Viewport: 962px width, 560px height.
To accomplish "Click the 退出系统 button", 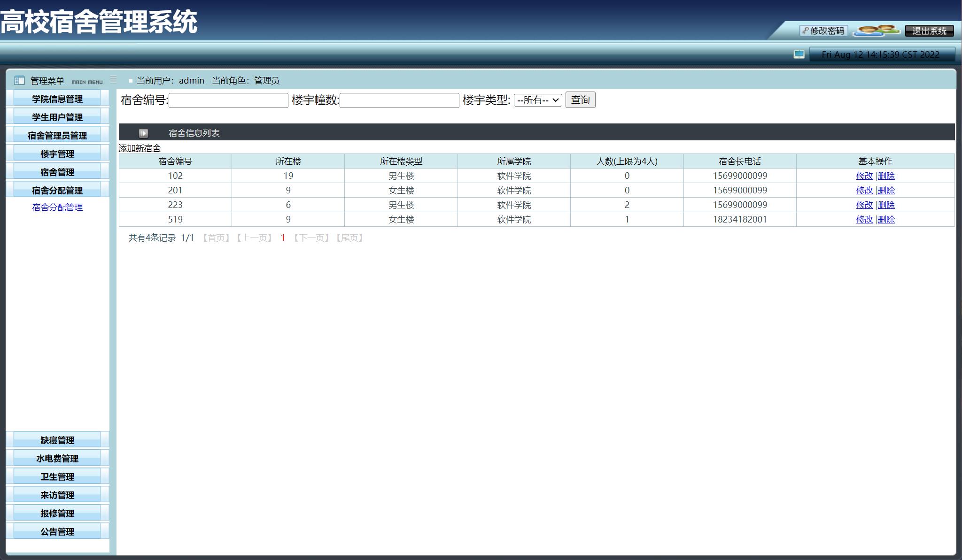I will coord(929,31).
